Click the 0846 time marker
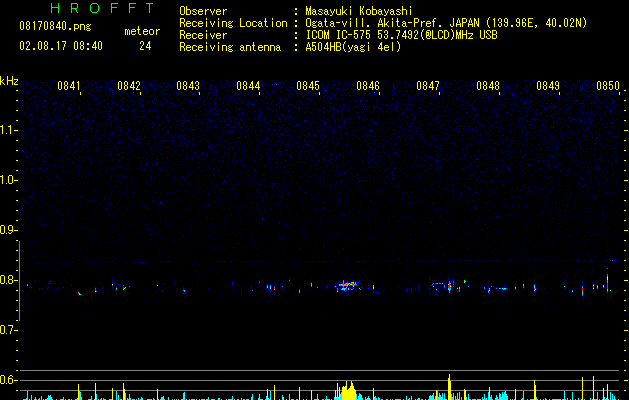This screenshot has height=400, width=629. 368,86
